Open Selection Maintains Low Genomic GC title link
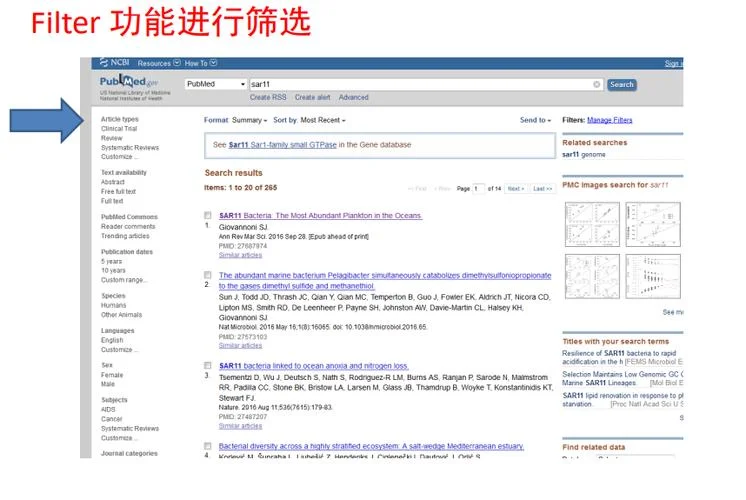Image resolution: width=746 pixels, height=500 pixels. (622, 378)
